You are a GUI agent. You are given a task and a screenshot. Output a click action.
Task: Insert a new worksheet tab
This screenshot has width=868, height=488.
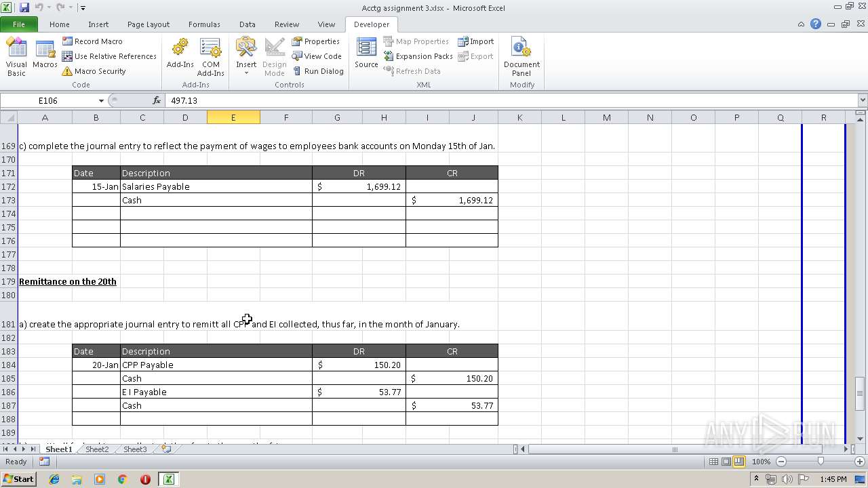coord(165,449)
